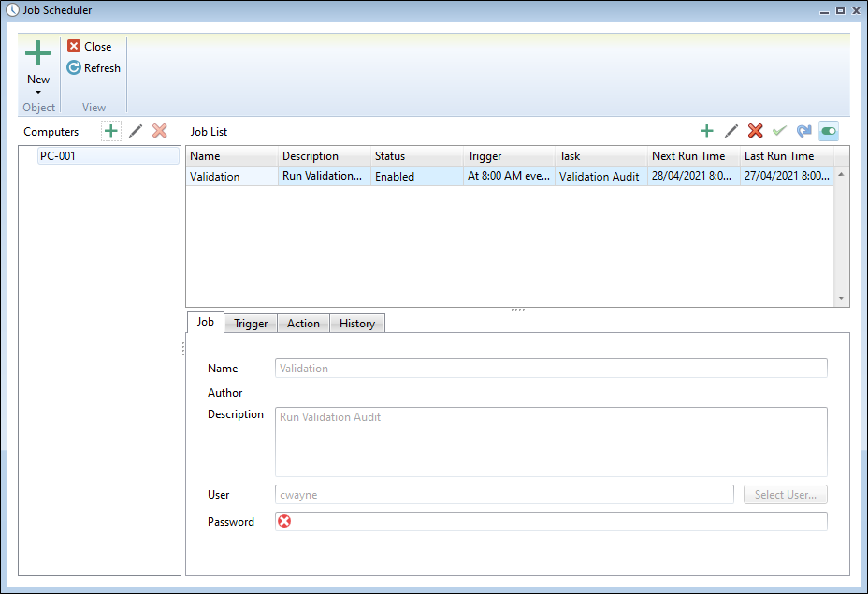
Task: Close the Job Scheduler window
Action: pos(856,10)
